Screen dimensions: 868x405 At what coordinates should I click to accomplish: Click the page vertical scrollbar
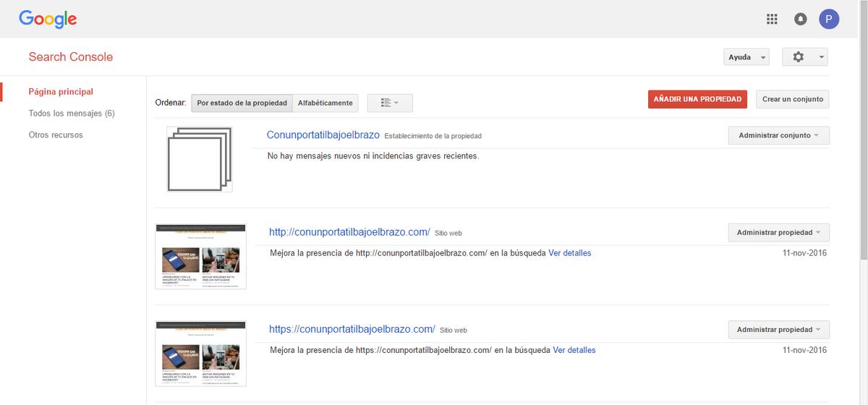click(x=863, y=130)
